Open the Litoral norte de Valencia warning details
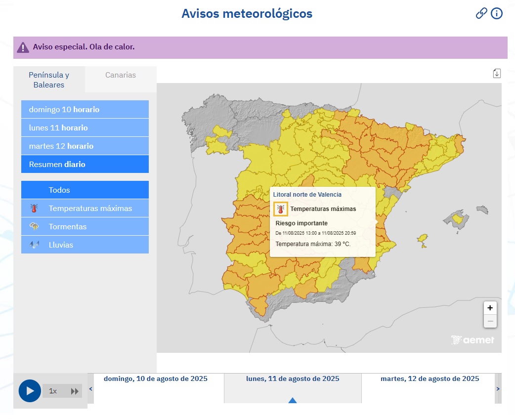This screenshot has width=515, height=420. click(x=307, y=195)
